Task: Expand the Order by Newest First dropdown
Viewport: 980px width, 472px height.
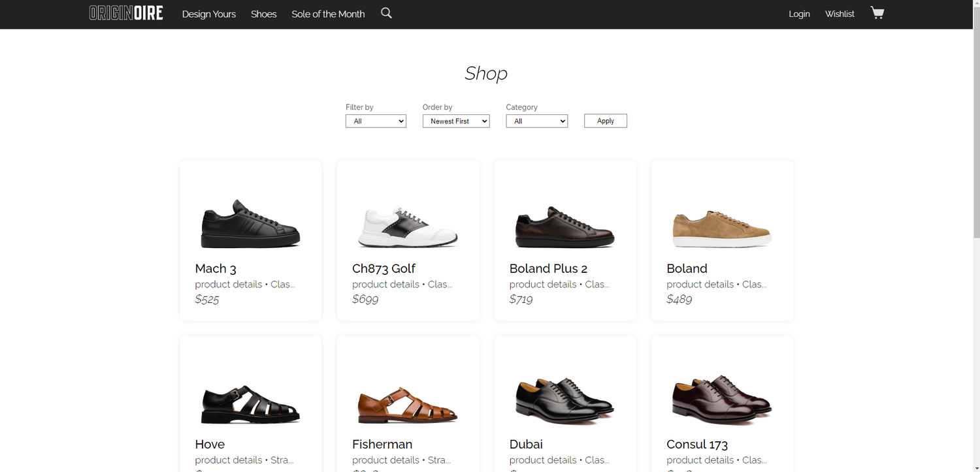Action: click(456, 121)
